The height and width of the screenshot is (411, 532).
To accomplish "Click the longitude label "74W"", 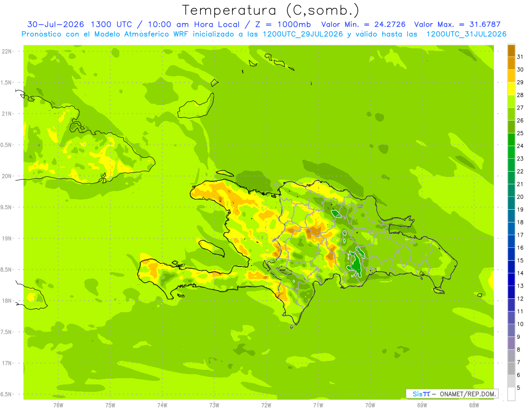I will point(162,405).
